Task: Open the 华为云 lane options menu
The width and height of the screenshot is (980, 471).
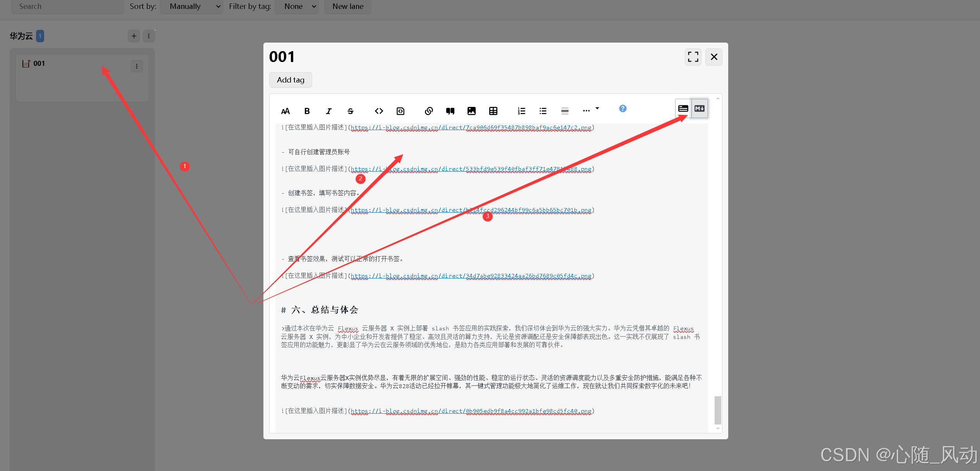Action: tap(149, 36)
